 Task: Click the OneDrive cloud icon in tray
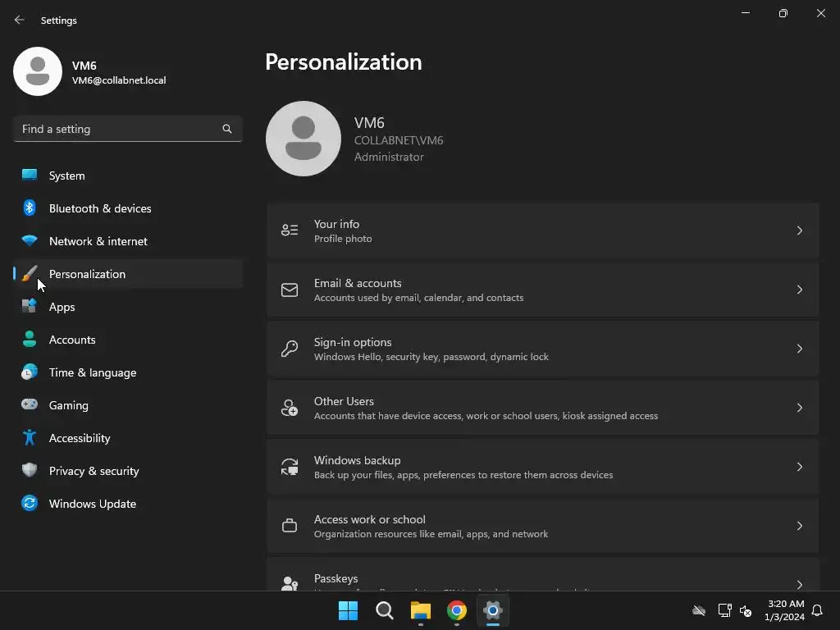[x=699, y=610]
